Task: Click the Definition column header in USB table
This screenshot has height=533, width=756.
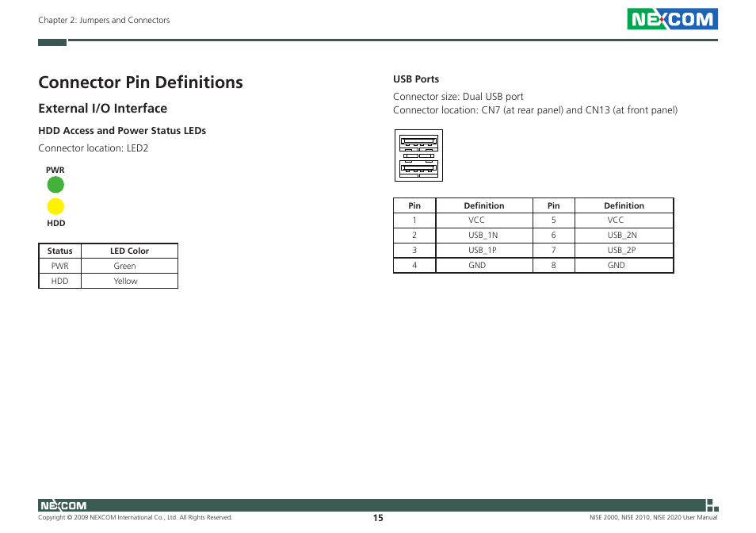Action: (x=484, y=205)
